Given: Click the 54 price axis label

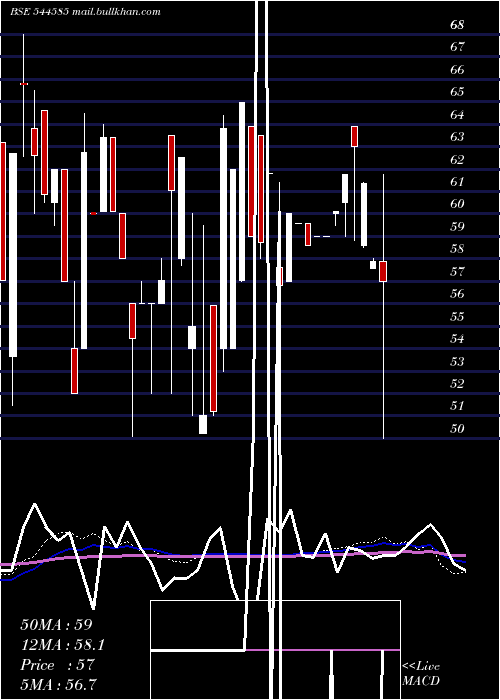Looking at the screenshot, I should [x=457, y=338].
